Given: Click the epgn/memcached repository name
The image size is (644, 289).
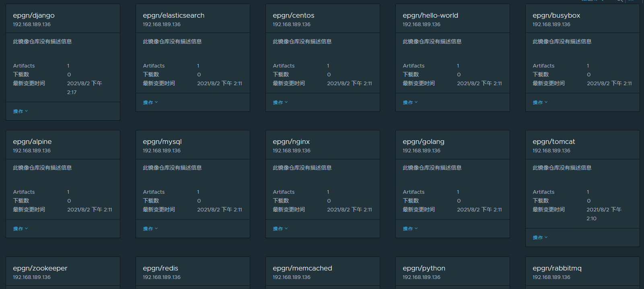Looking at the screenshot, I should tap(302, 268).
